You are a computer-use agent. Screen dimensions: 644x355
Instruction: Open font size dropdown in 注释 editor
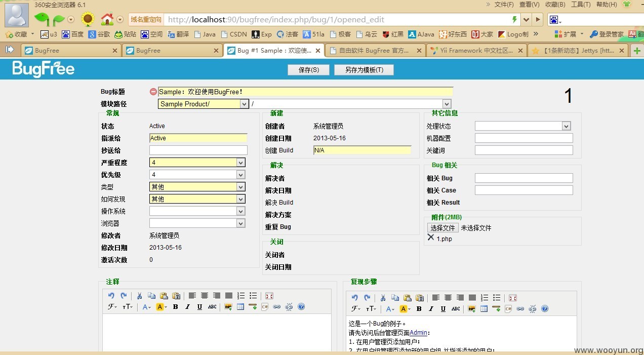(128, 307)
